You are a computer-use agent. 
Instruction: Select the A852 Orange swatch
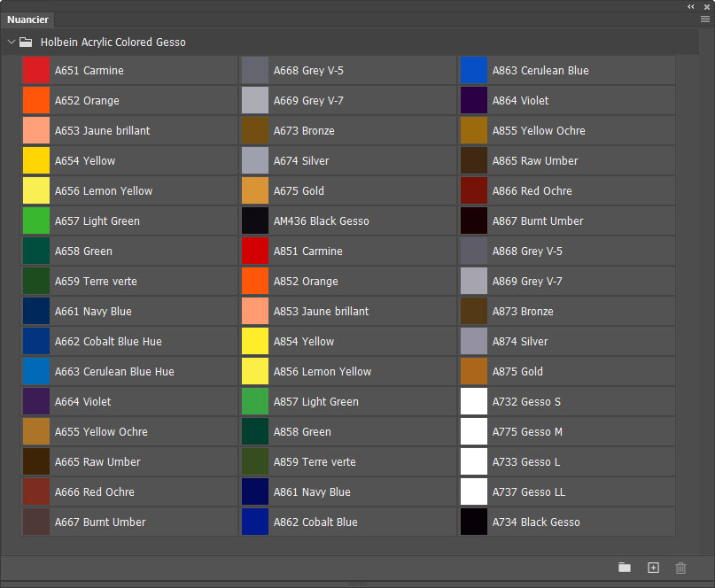point(255,282)
